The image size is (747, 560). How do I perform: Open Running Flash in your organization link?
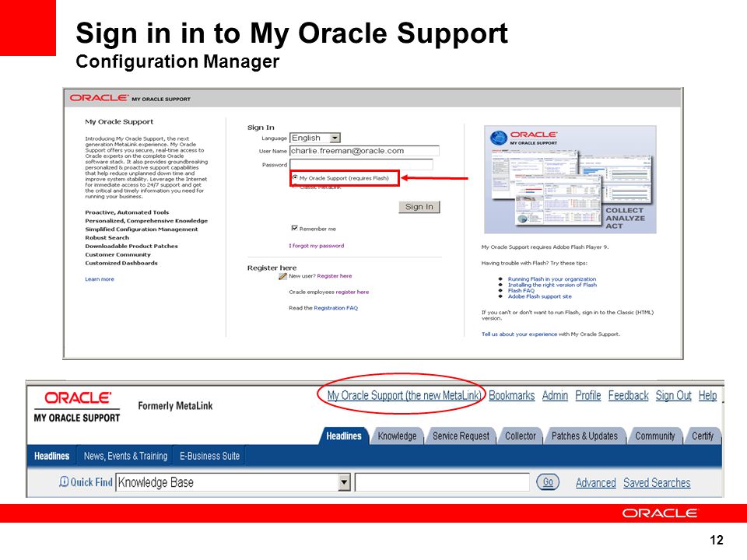(552, 279)
